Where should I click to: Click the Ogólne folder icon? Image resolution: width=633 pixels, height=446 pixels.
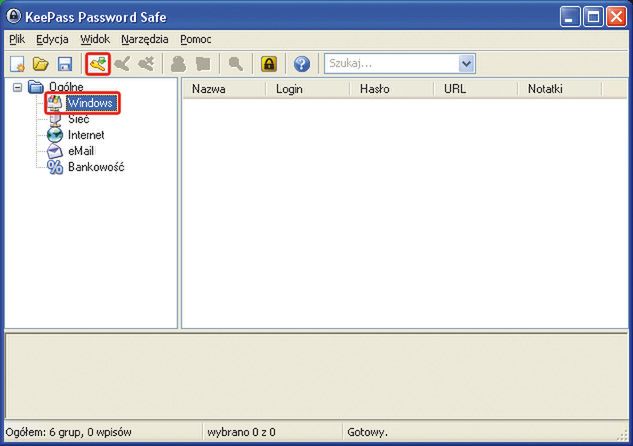point(36,86)
